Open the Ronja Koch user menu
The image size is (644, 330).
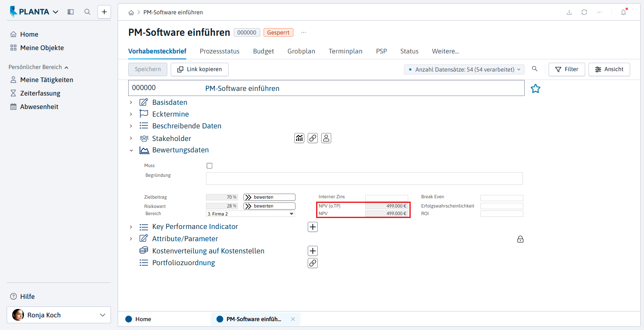click(59, 315)
